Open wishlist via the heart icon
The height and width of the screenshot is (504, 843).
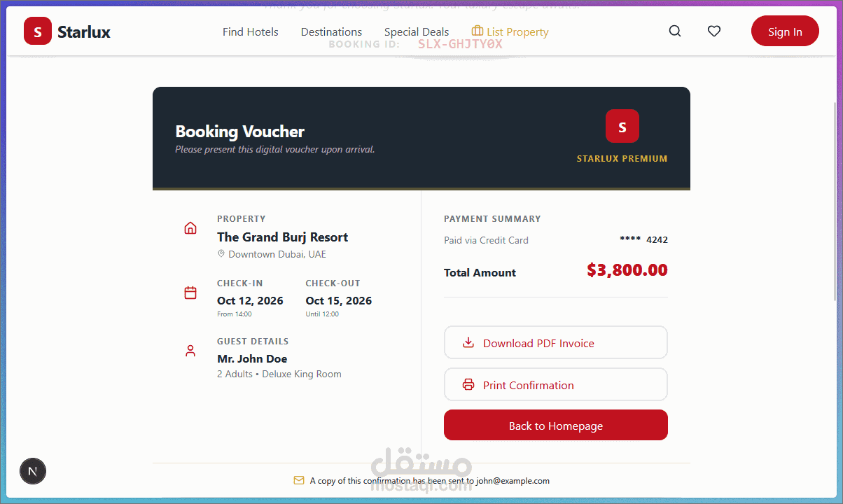coord(713,31)
